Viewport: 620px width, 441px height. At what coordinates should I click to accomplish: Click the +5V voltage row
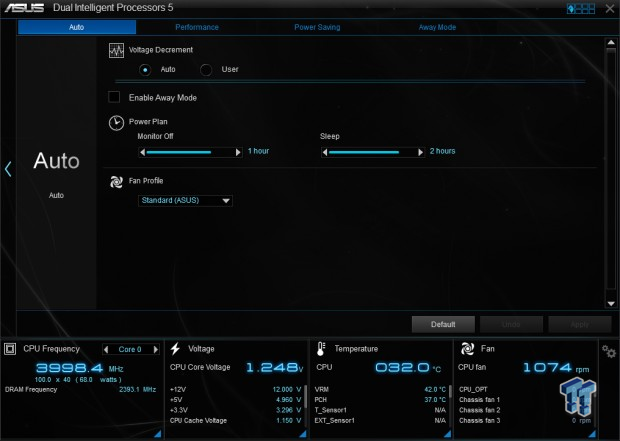(x=236, y=400)
